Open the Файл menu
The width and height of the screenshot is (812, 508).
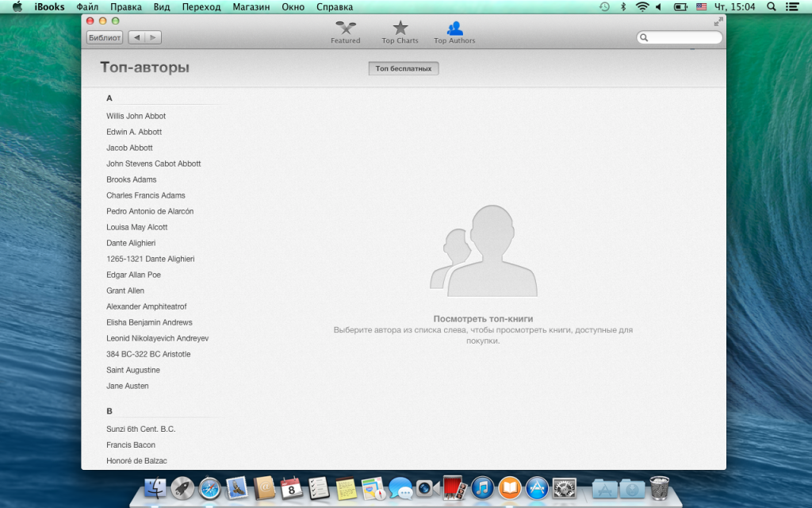(87, 6)
